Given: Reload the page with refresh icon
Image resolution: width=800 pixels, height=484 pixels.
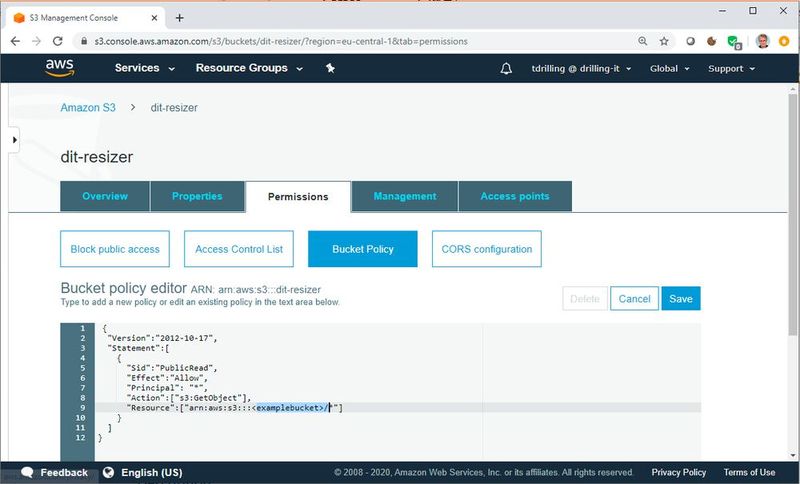Looking at the screenshot, I should pyautogui.click(x=58, y=41).
